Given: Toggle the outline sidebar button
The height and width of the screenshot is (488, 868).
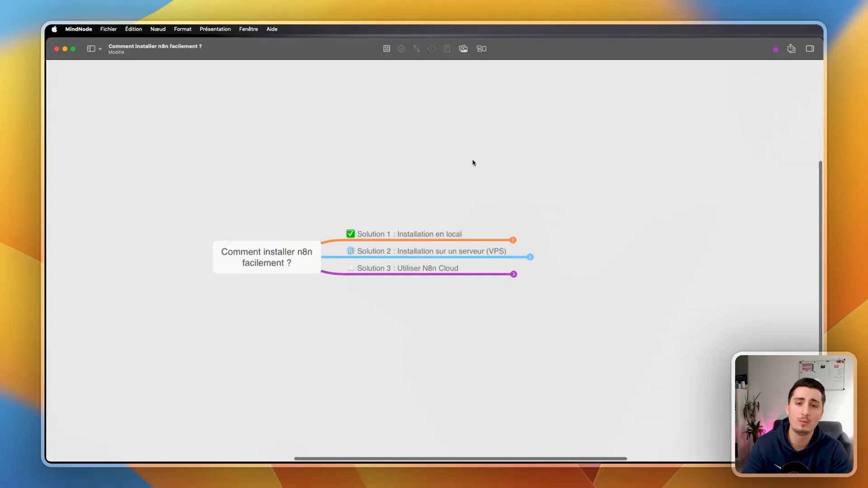Looking at the screenshot, I should coord(91,49).
